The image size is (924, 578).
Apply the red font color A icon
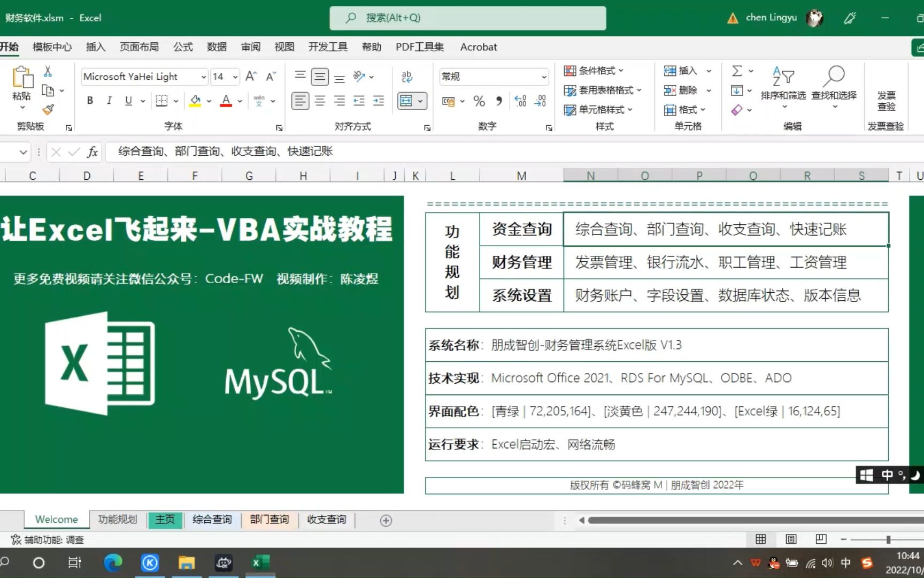226,101
